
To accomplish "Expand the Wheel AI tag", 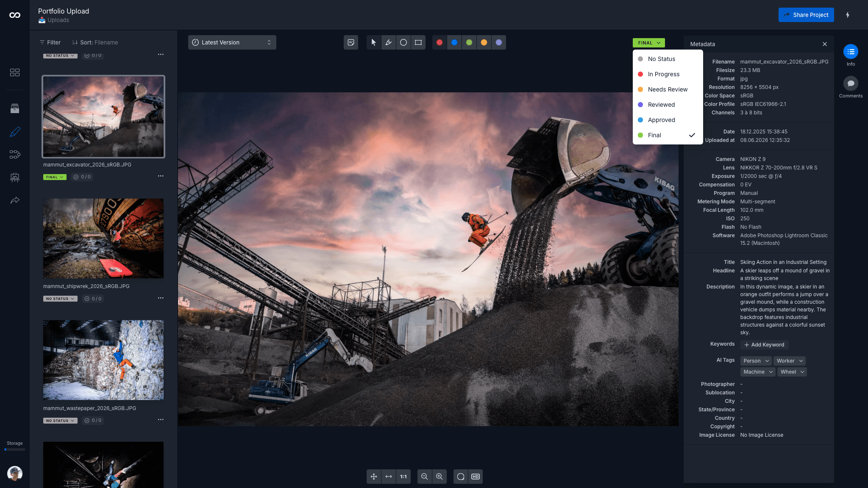I will click(x=792, y=372).
